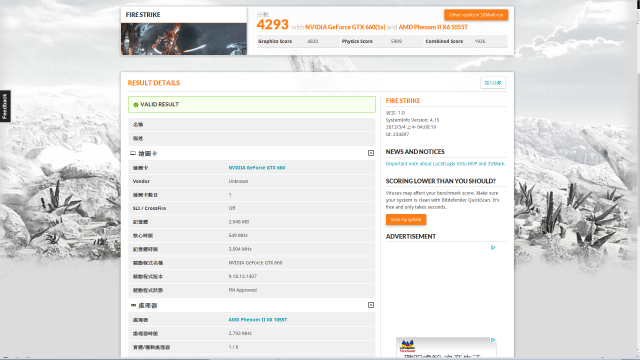Viewport: 640px width, 360px height.
Task: Click the processor section chip icon
Action: [x=133, y=305]
